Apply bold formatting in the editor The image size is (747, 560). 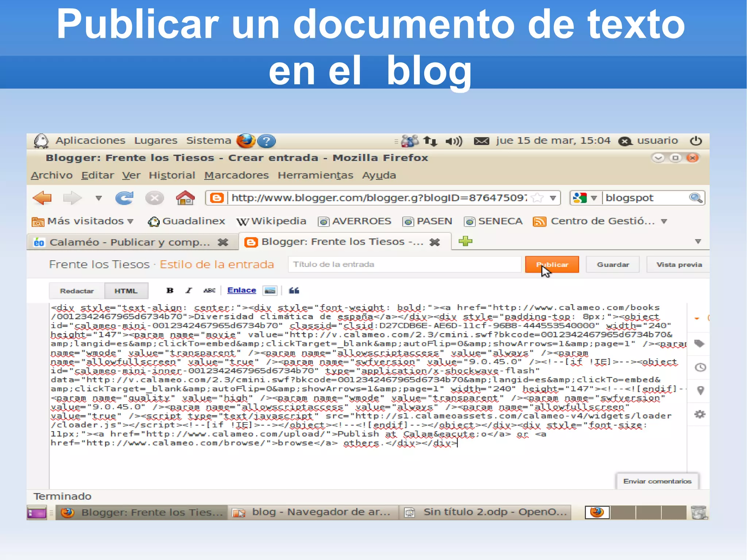tap(170, 290)
